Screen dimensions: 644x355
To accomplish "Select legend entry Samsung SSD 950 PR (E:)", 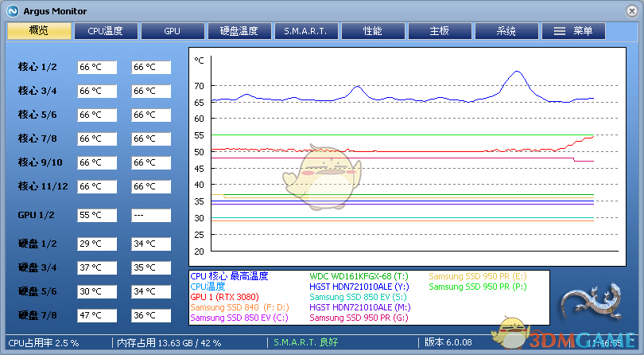I will [x=478, y=276].
